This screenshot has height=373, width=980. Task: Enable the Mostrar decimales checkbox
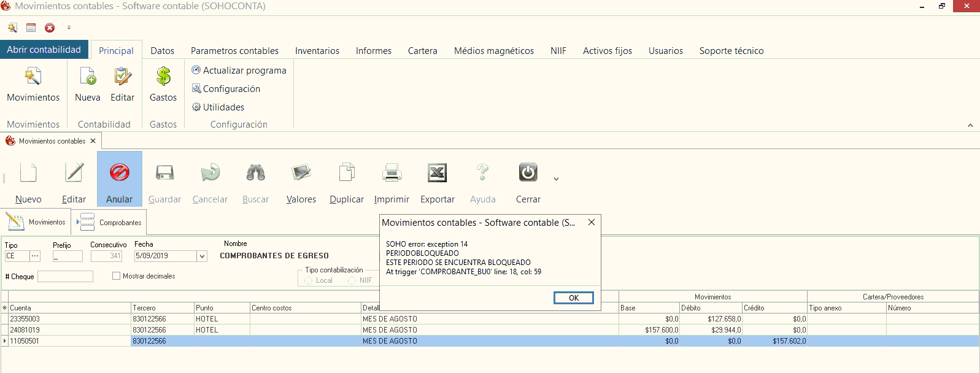point(116,276)
